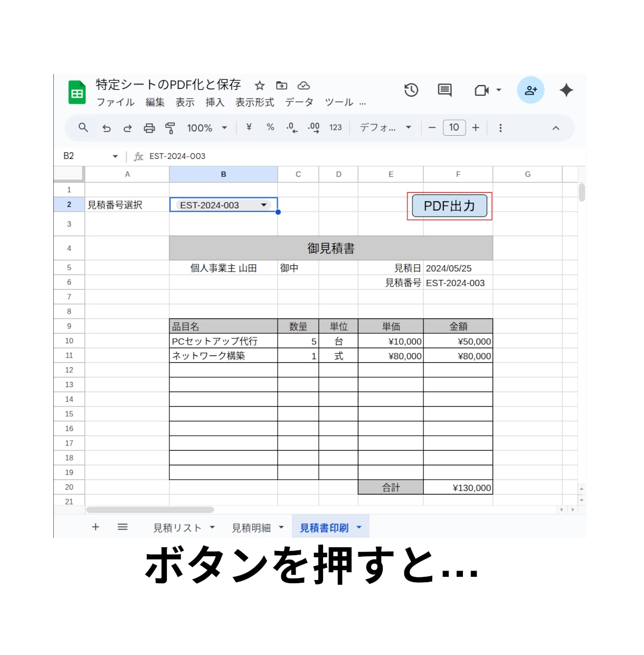Click the fx function icon
This screenshot has width=644, height=655.
(x=138, y=156)
